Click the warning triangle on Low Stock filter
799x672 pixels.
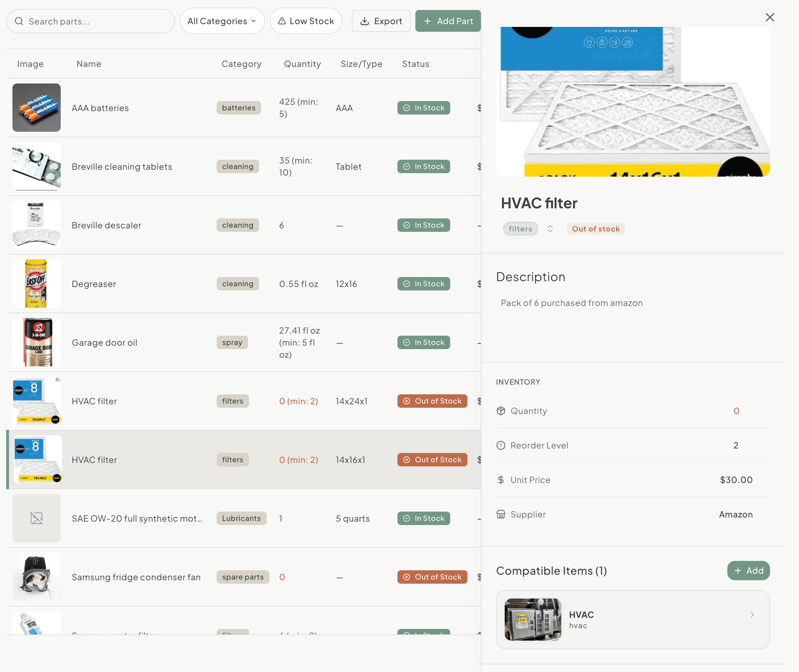coord(281,21)
